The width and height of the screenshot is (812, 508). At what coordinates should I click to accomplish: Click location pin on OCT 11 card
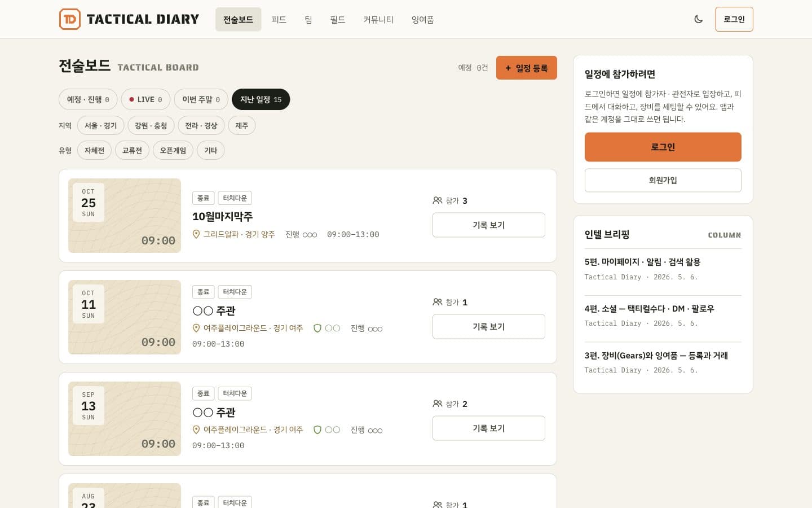(x=196, y=328)
